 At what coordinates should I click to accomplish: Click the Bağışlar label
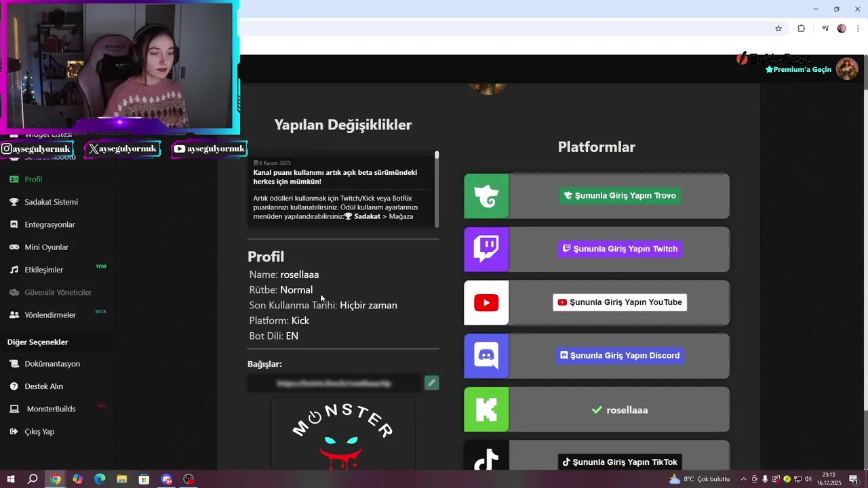(x=264, y=364)
